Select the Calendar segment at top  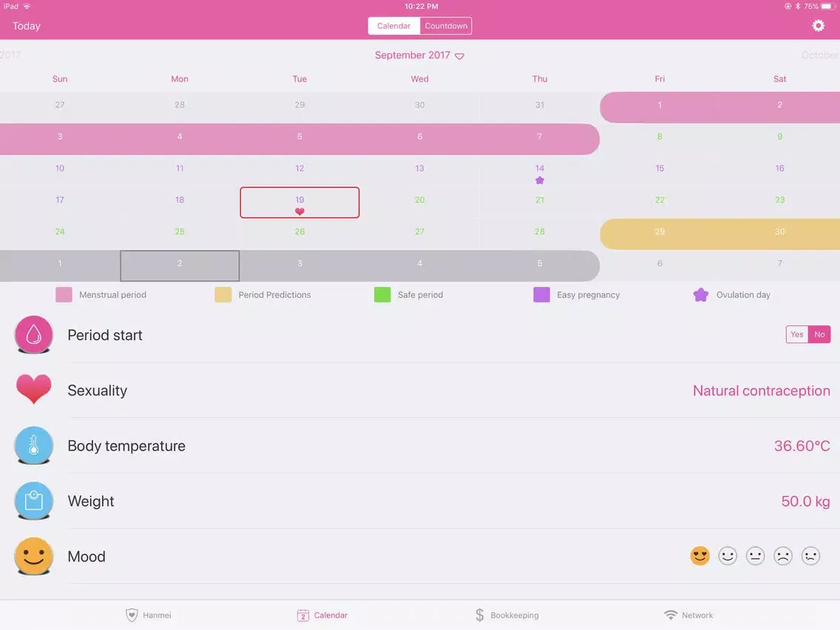coord(393,26)
